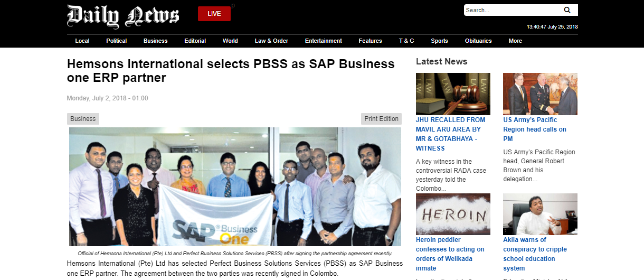Click the SAP Business One group photo

(x=235, y=186)
